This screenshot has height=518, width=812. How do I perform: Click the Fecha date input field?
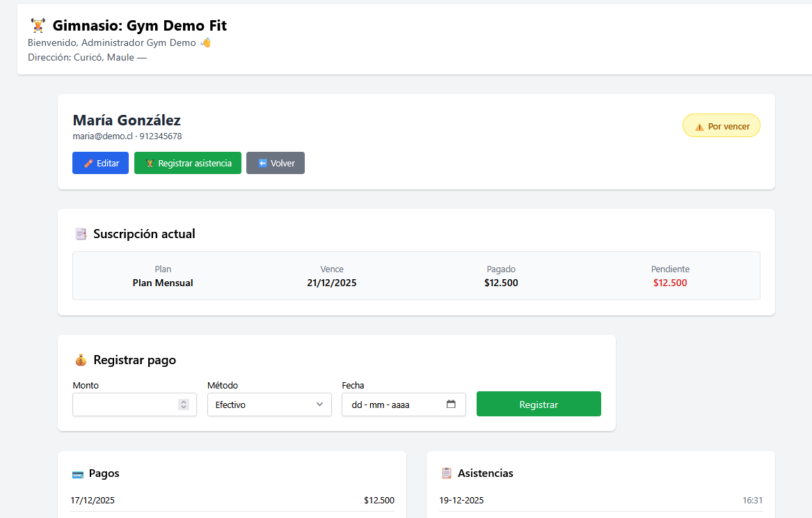pos(390,405)
